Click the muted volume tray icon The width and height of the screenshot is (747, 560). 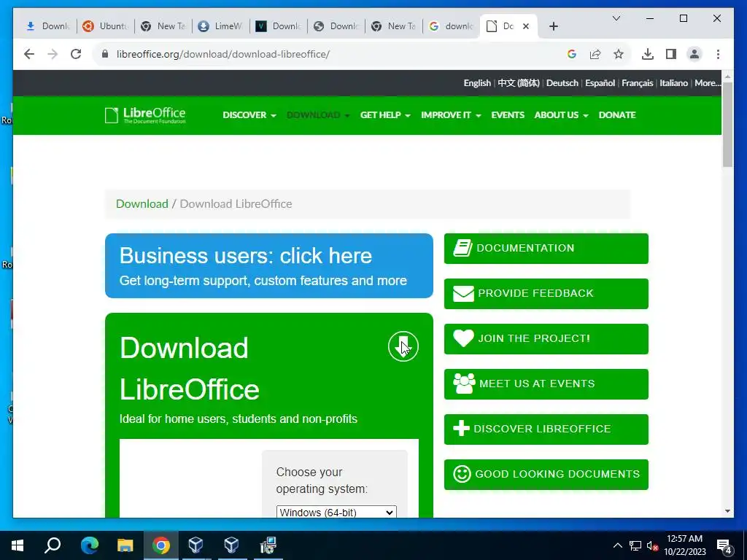point(652,545)
